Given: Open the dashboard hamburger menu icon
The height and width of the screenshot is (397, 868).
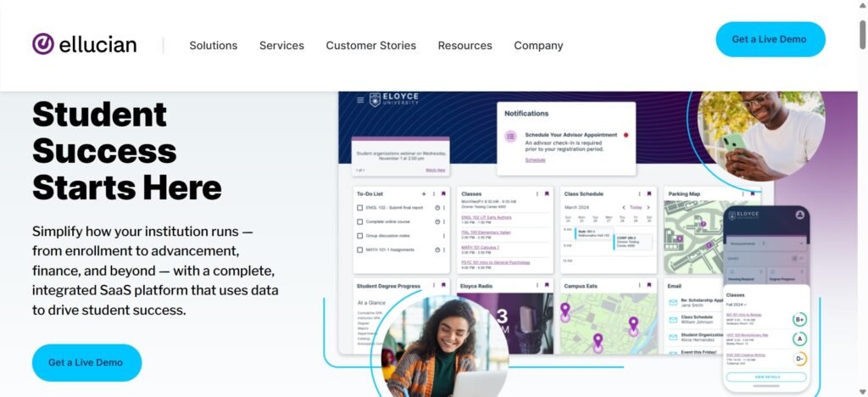Looking at the screenshot, I should click(360, 100).
